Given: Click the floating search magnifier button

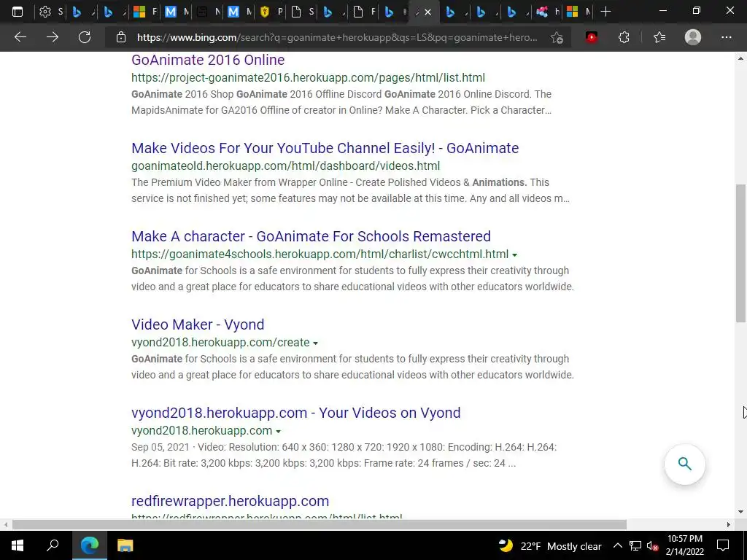Looking at the screenshot, I should (684, 464).
